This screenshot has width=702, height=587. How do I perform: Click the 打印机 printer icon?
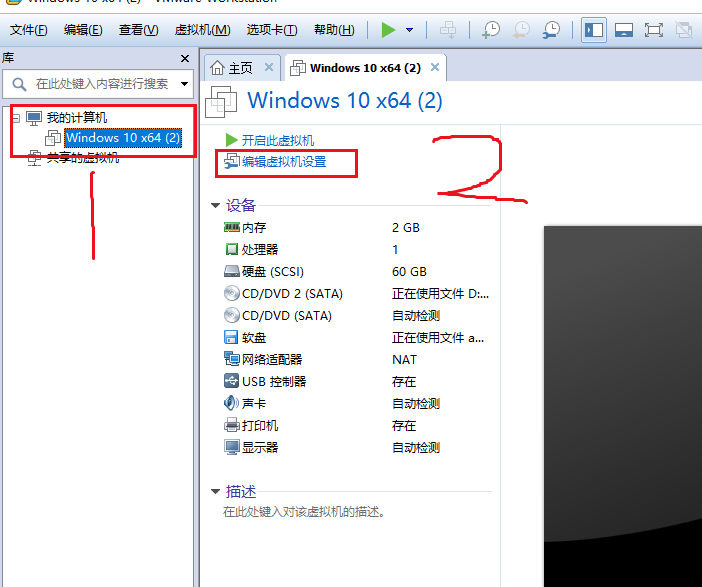point(231,425)
